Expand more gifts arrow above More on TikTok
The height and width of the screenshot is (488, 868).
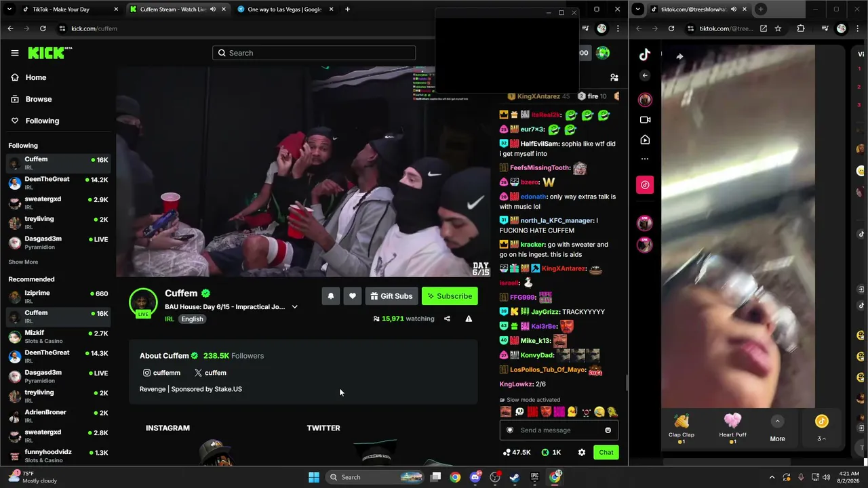pyautogui.click(x=777, y=422)
